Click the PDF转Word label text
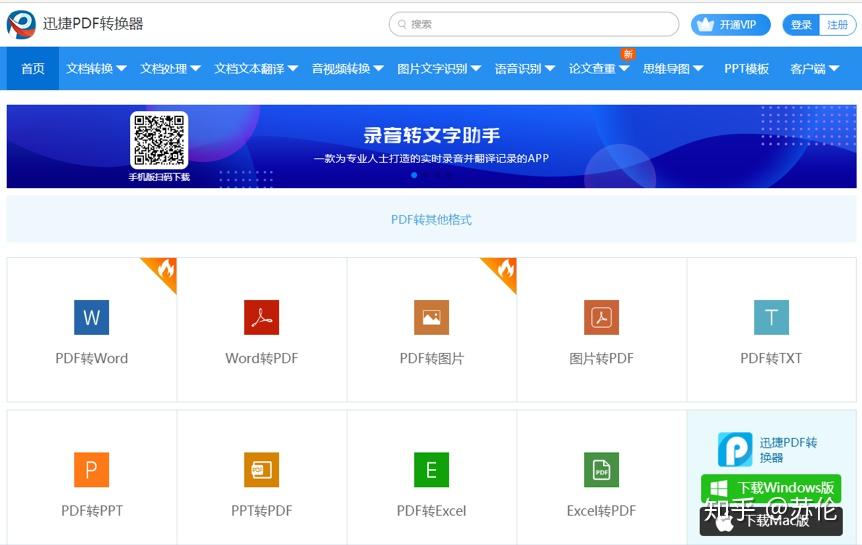Viewport: 862px width, 545px height. pyautogui.click(x=91, y=359)
